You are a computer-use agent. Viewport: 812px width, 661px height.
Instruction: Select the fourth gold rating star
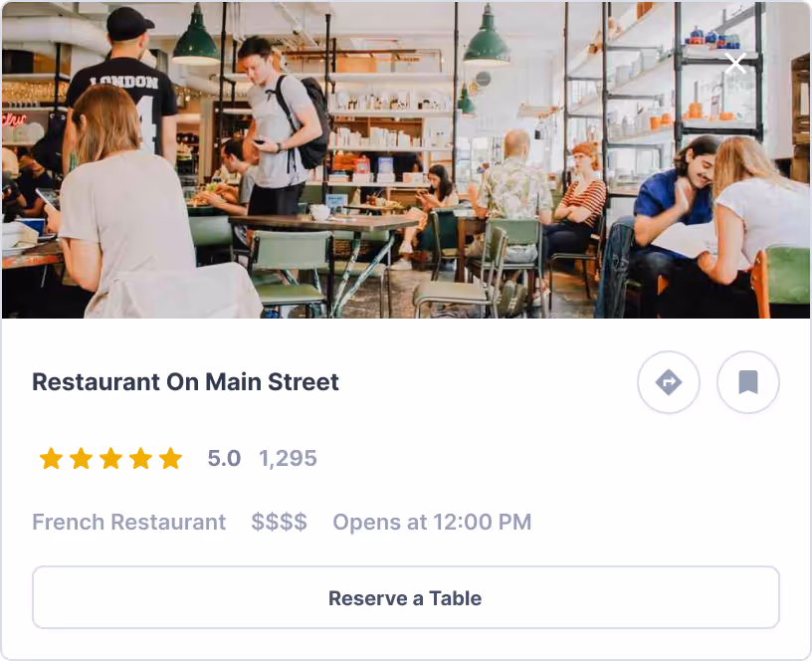pos(141,459)
